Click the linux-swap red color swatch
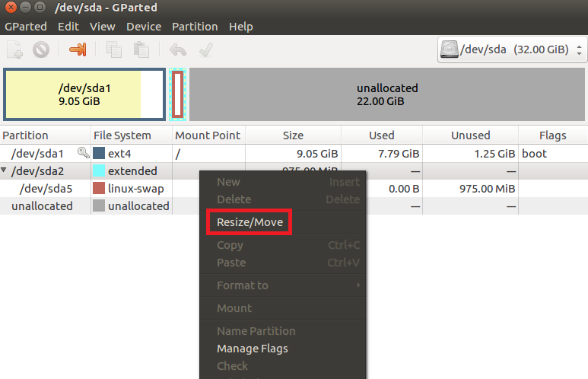Image resolution: width=588 pixels, height=379 pixels. (x=99, y=188)
